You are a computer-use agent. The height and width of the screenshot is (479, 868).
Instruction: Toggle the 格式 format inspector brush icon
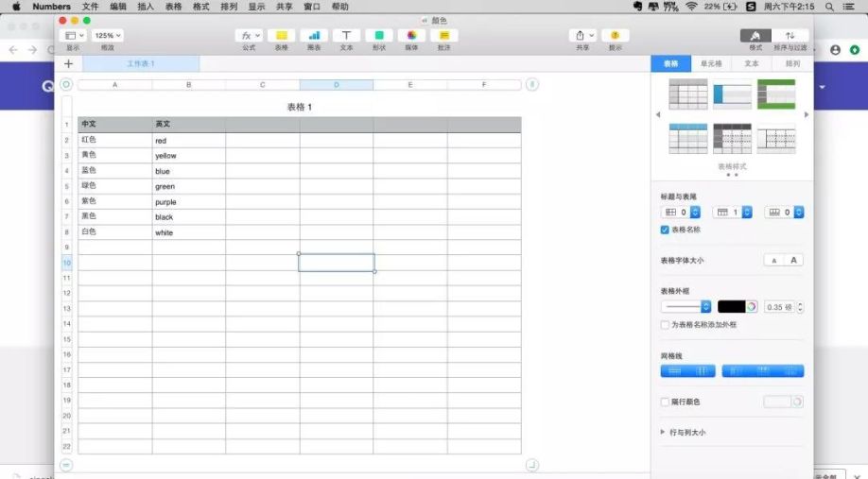(x=755, y=35)
